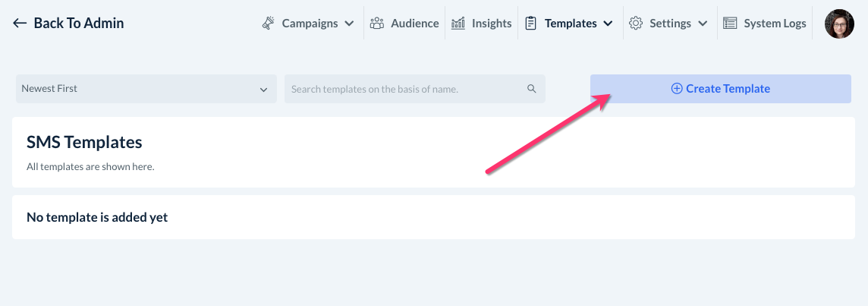This screenshot has width=868, height=306.
Task: Open the Newest First sort dropdown
Action: tap(145, 89)
